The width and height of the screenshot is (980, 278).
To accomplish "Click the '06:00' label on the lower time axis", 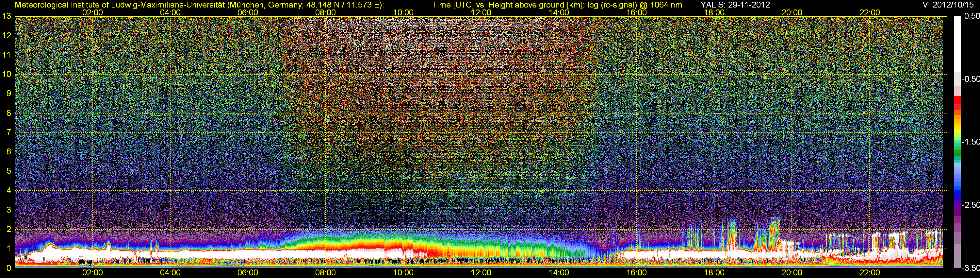I will [248, 273].
